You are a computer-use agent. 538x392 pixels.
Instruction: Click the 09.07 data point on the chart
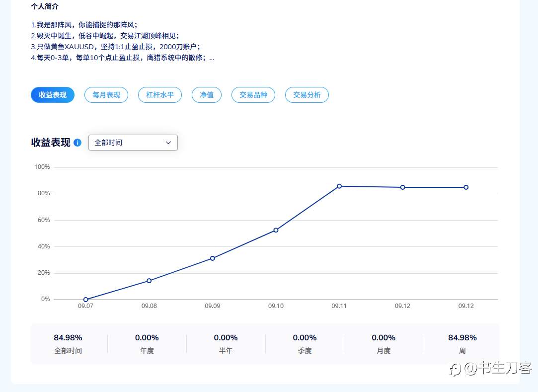pyautogui.click(x=86, y=300)
